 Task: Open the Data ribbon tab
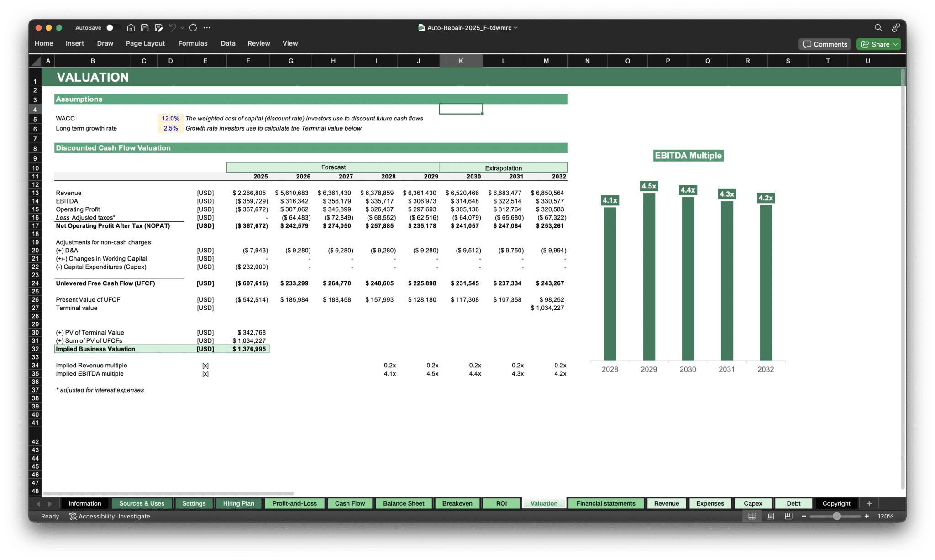228,43
